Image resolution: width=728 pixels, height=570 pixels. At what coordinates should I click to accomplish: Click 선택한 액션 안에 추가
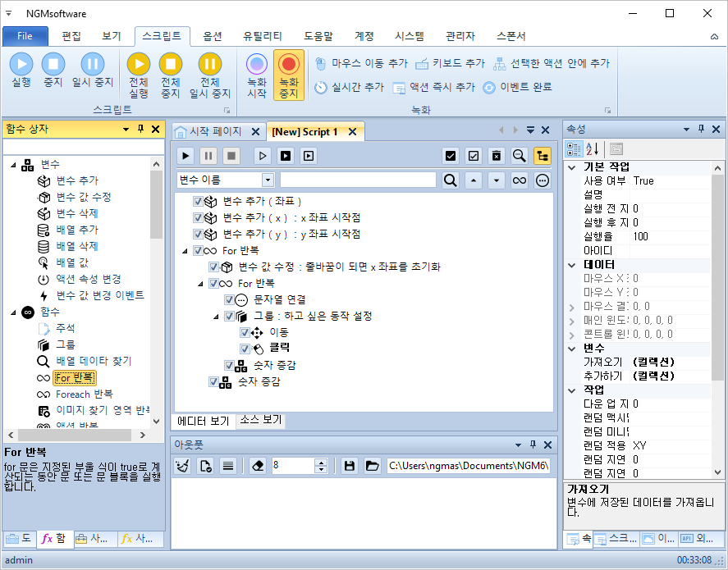552,63
